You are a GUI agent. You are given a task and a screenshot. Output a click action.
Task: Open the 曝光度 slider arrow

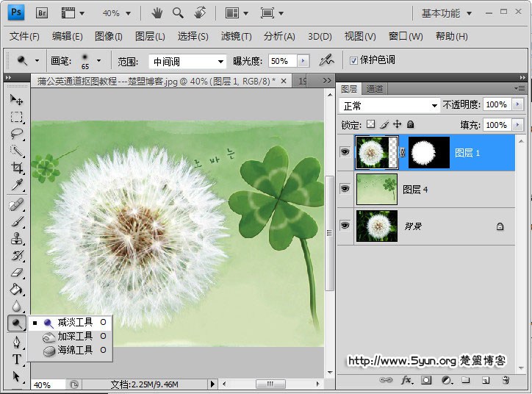tap(303, 62)
